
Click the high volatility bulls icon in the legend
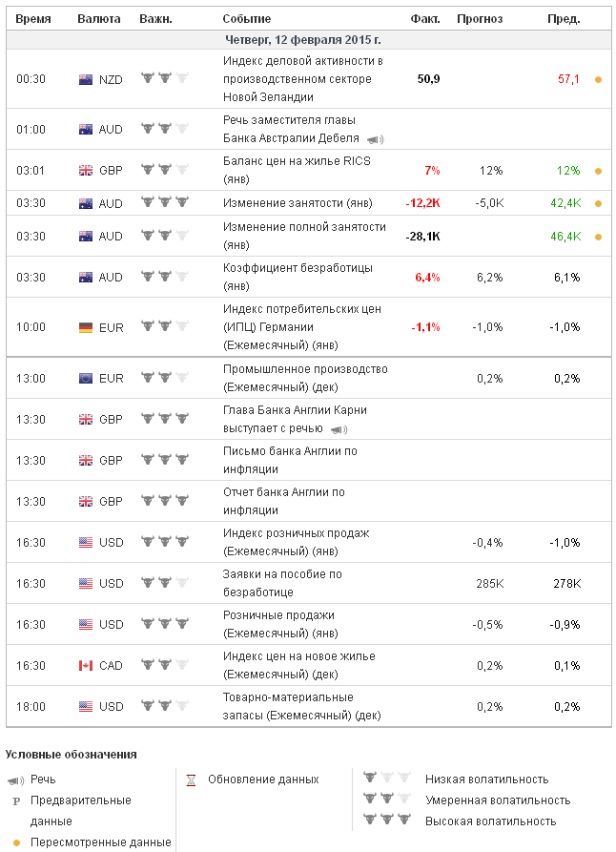click(x=387, y=821)
